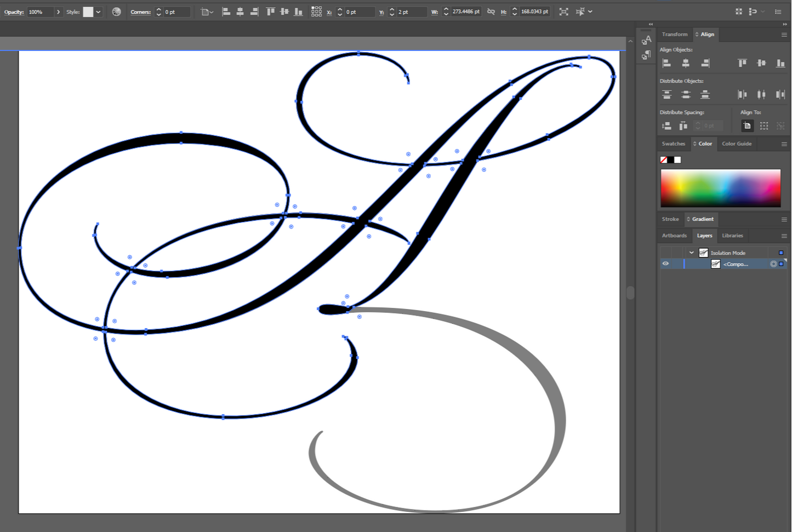Click Vertical Distribute Center in the Align panel
This screenshot has width=792, height=532.
tap(686, 94)
